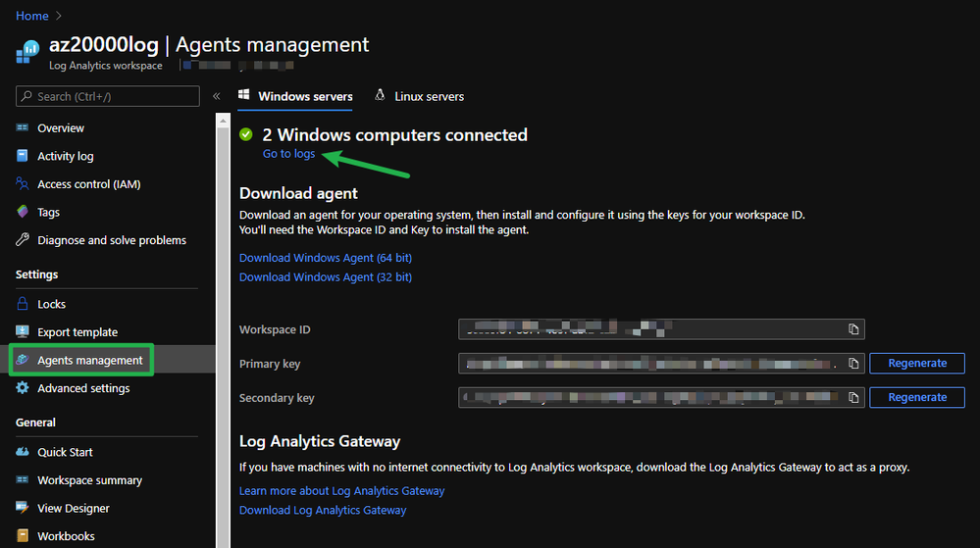Click the Diagnose and solve problems wrench icon

23,240
